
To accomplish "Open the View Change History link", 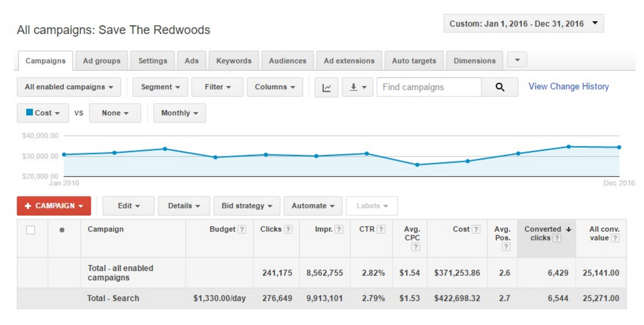I will click(569, 87).
